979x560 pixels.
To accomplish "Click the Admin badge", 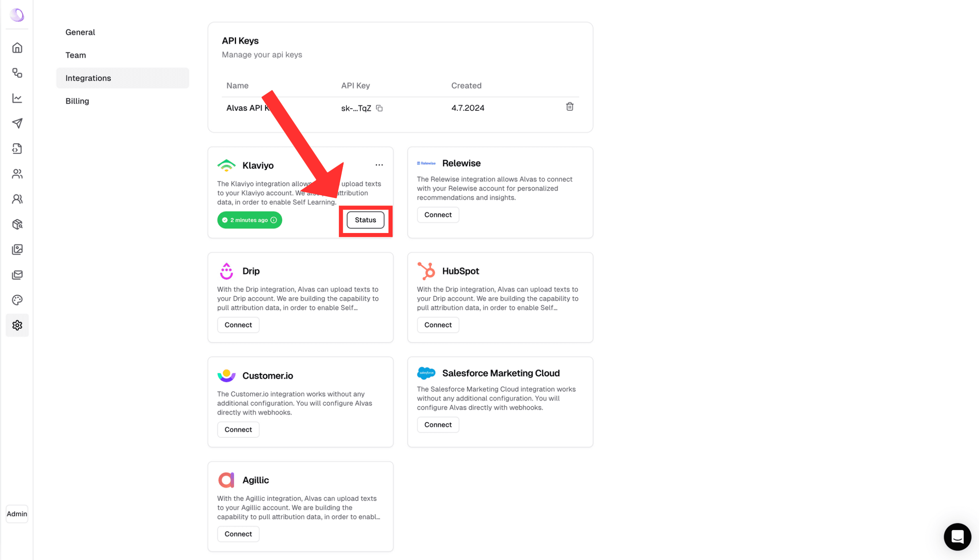I will pyautogui.click(x=17, y=514).
